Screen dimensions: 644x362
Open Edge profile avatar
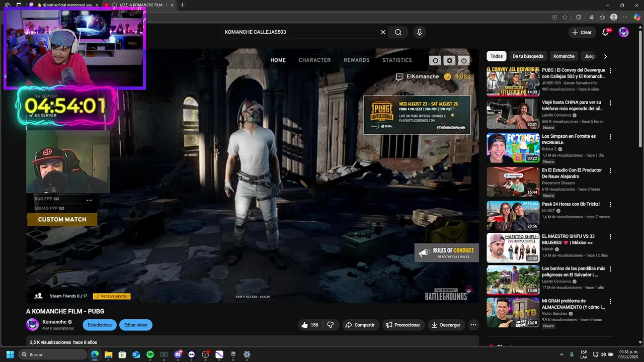pyautogui.click(x=614, y=17)
